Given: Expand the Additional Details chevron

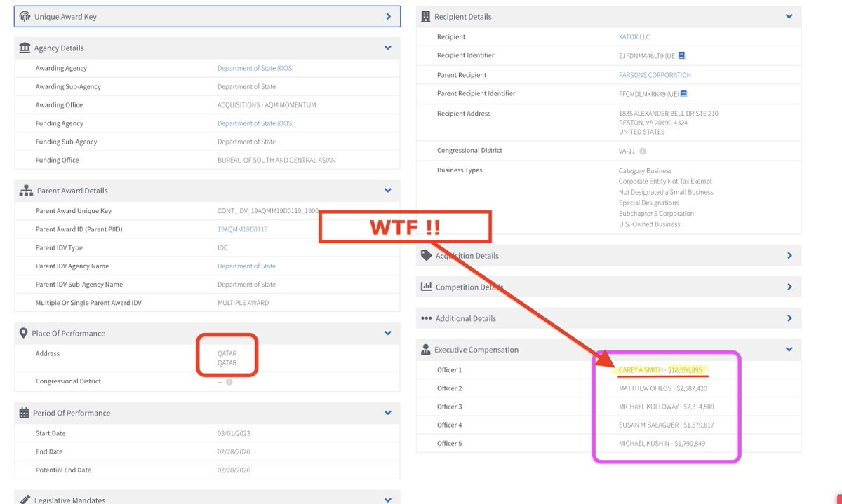Looking at the screenshot, I should click(789, 318).
